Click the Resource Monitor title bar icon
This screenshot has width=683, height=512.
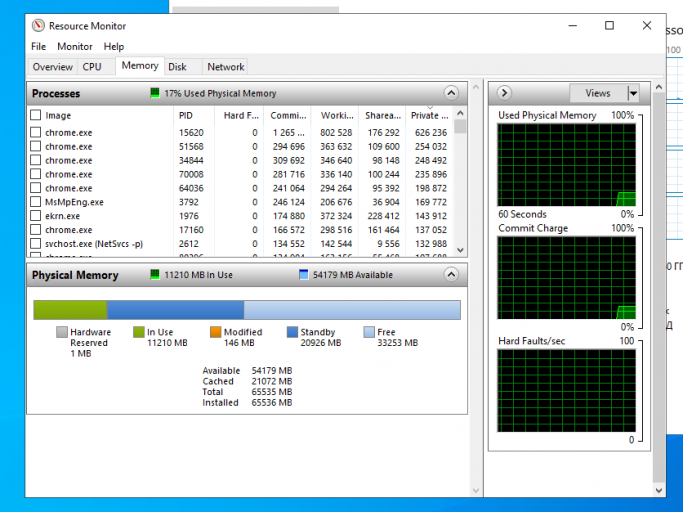38,26
